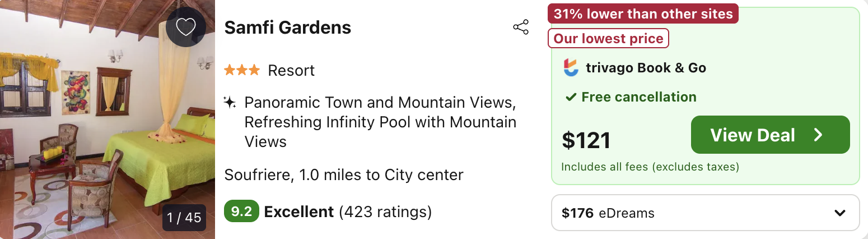Open the Samfi Gardens hotel title

(x=287, y=27)
